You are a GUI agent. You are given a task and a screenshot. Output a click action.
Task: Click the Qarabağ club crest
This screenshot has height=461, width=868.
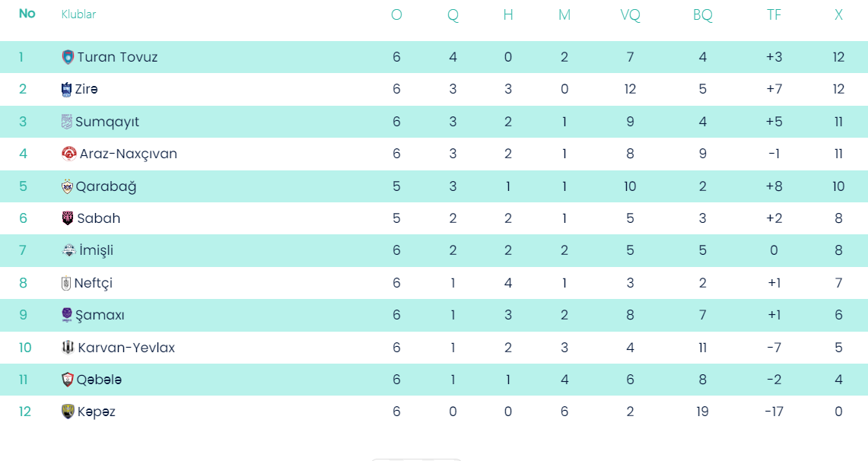68,186
